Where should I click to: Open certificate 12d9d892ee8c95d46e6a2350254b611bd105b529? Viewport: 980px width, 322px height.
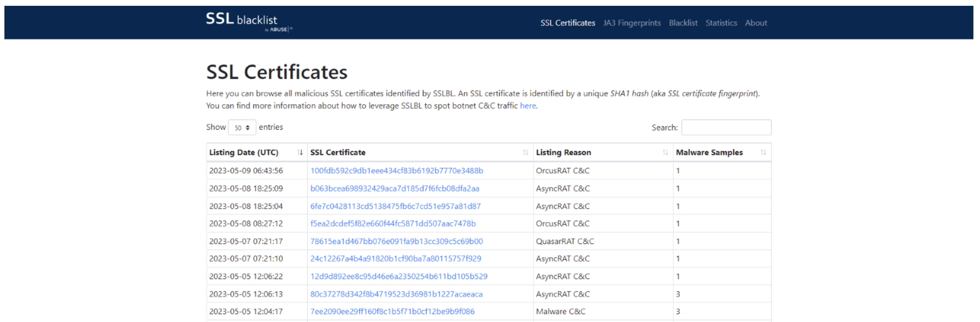399,276
